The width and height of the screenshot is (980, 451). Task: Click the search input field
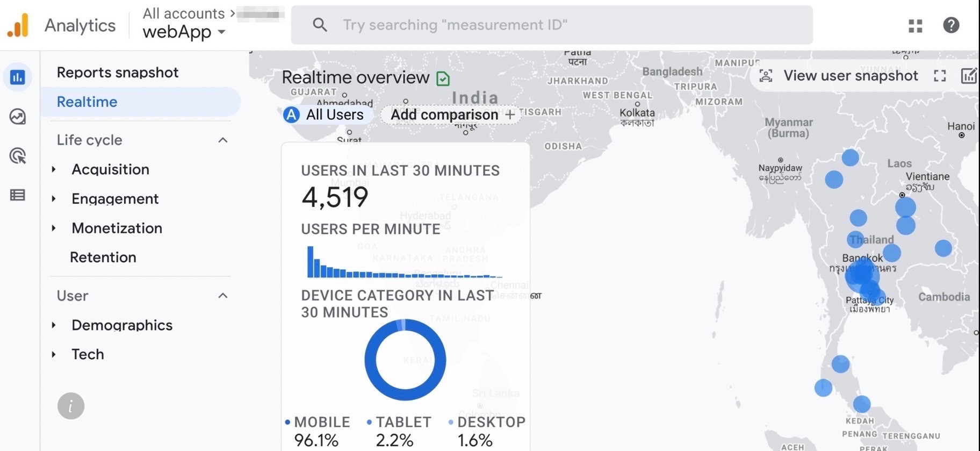pyautogui.click(x=552, y=25)
